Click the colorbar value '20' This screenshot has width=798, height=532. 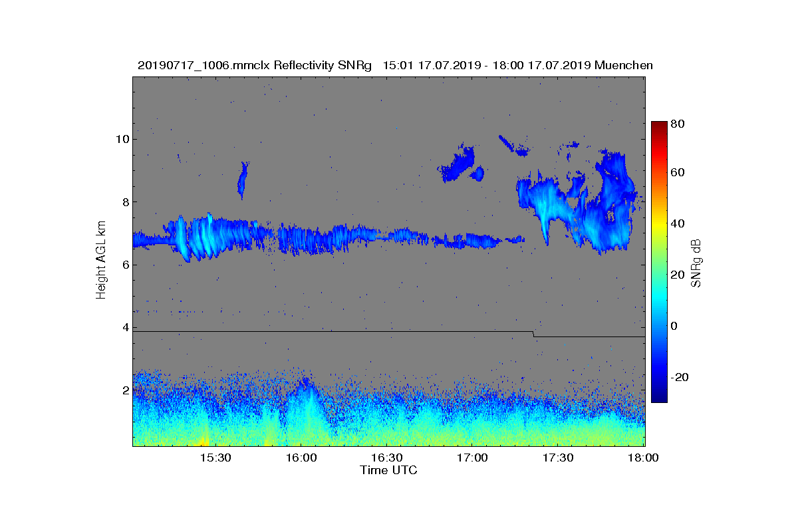(x=679, y=275)
